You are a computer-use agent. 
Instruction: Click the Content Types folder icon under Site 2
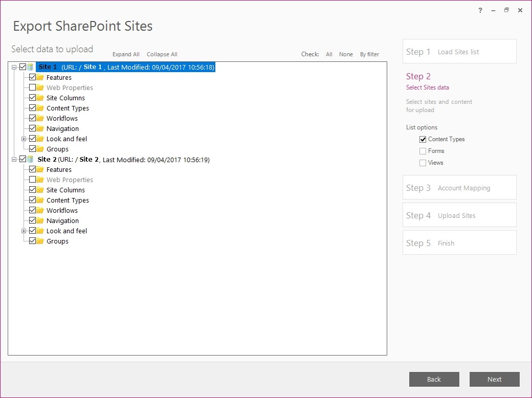pos(40,200)
